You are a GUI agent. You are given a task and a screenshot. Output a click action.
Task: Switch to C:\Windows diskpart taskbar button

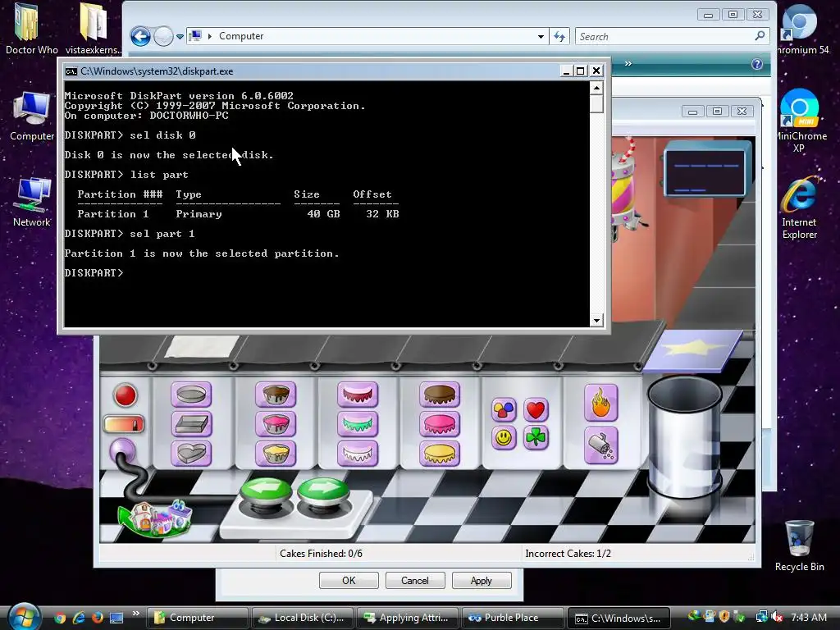pos(618,618)
